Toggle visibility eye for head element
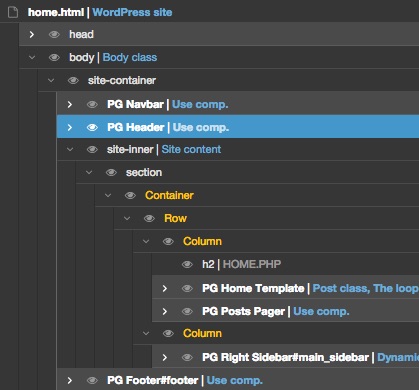Viewport: 419px width, 390px height. [x=54, y=34]
